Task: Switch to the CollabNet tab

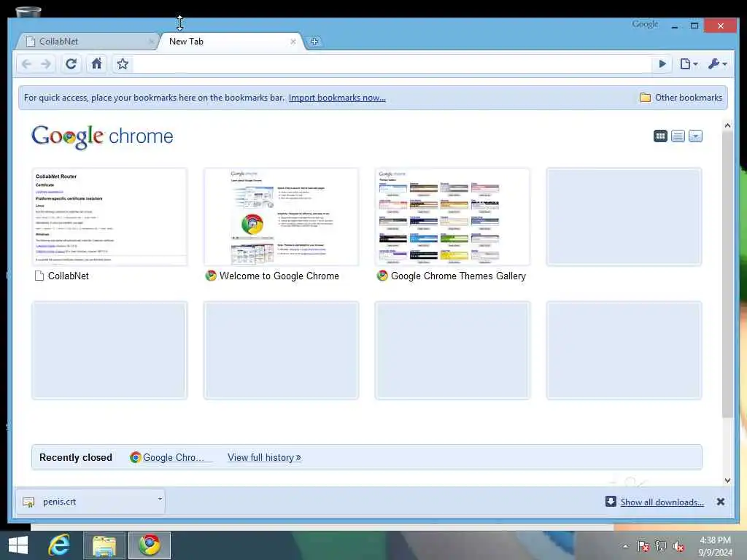Action: click(x=87, y=42)
